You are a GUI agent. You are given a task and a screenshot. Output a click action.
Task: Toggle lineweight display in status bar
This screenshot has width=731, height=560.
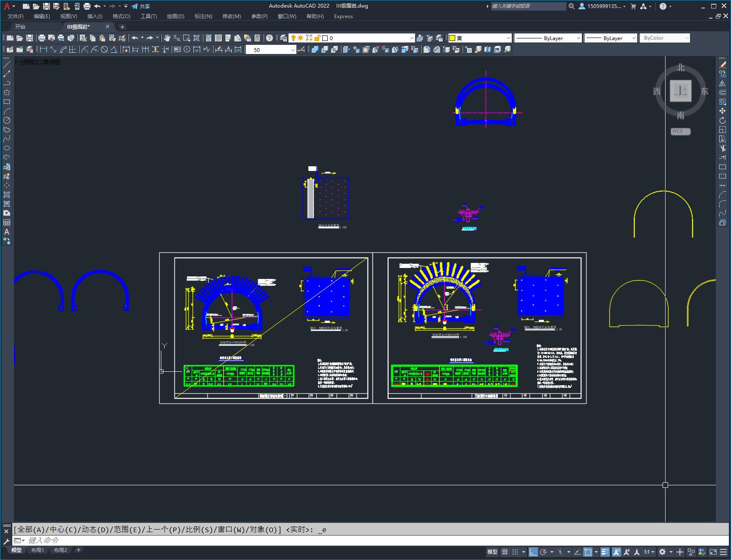point(605,552)
